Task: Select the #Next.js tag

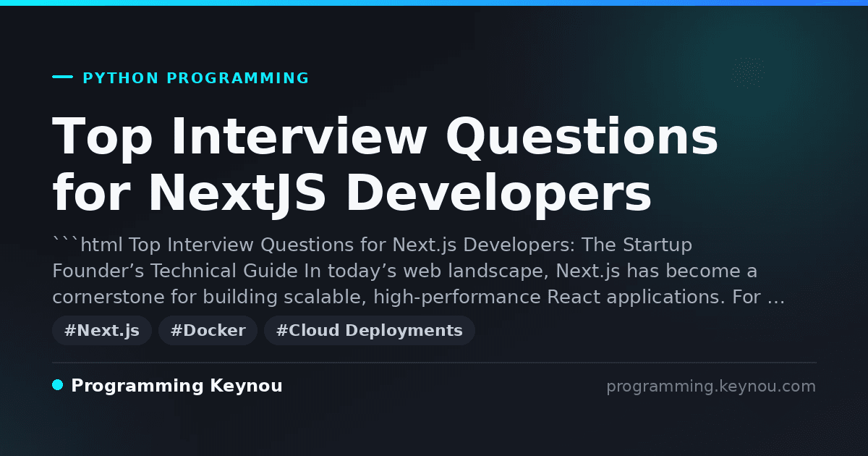Action: pyautogui.click(x=102, y=331)
